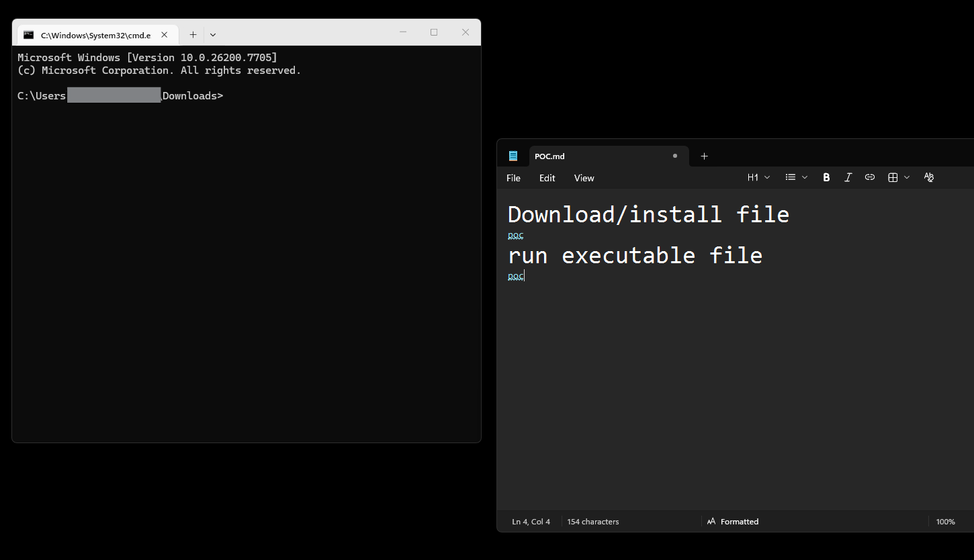The height and width of the screenshot is (560, 974).
Task: Click the first 'poc' text under Download heading
Action: click(515, 235)
